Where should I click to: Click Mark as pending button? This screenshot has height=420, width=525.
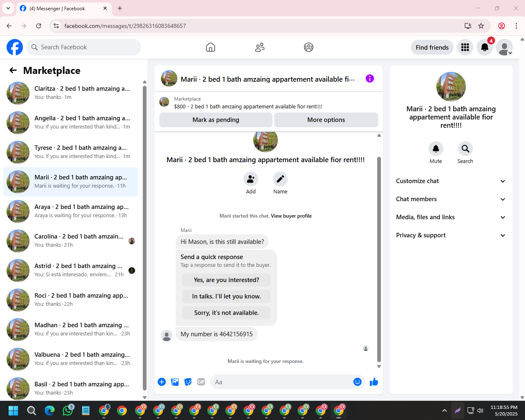coord(216,120)
